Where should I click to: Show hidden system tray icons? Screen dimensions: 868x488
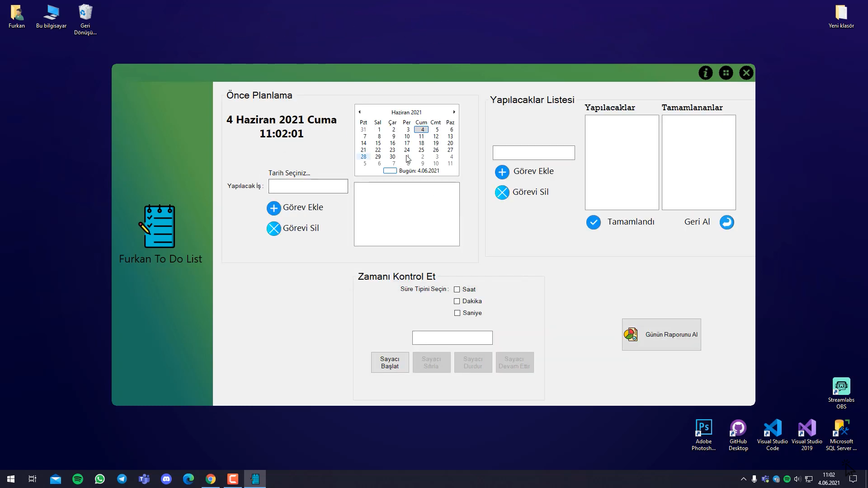click(x=743, y=479)
